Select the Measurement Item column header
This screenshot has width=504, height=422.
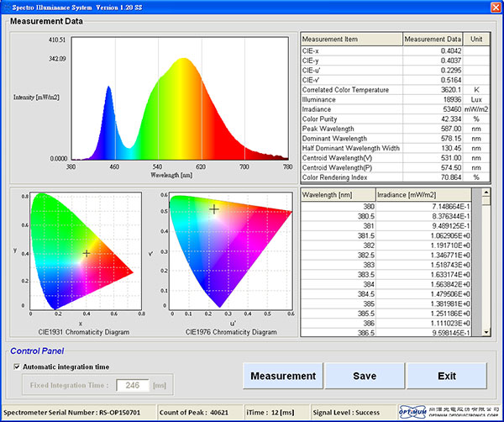tap(352, 40)
